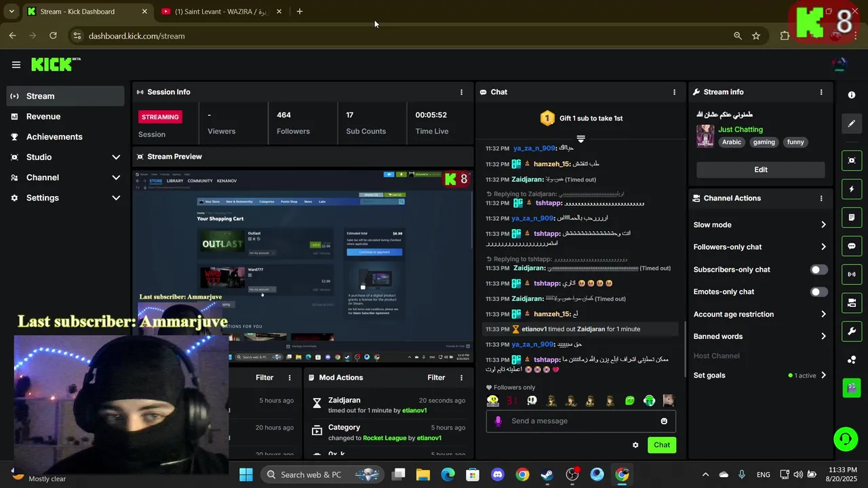Expand Set goals options

coord(760,375)
